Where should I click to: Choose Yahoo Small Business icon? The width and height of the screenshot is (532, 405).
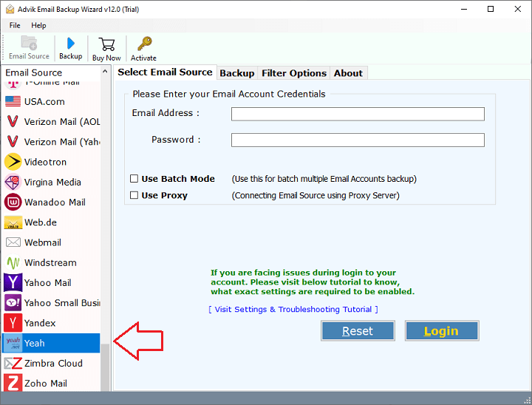coord(13,302)
